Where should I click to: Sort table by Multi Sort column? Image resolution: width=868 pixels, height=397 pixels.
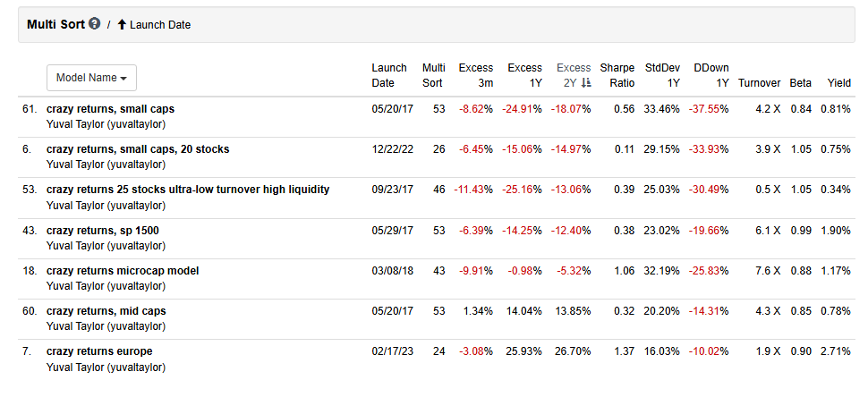(x=433, y=75)
